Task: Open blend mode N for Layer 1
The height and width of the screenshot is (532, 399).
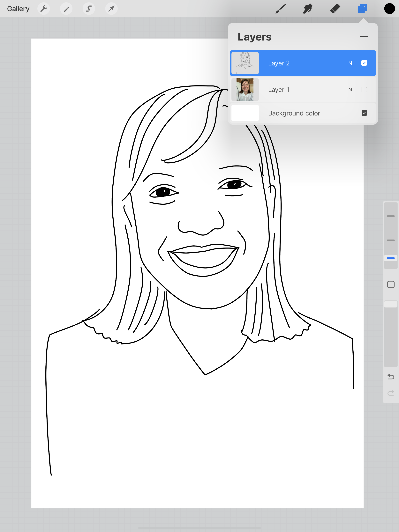Action: [x=350, y=90]
